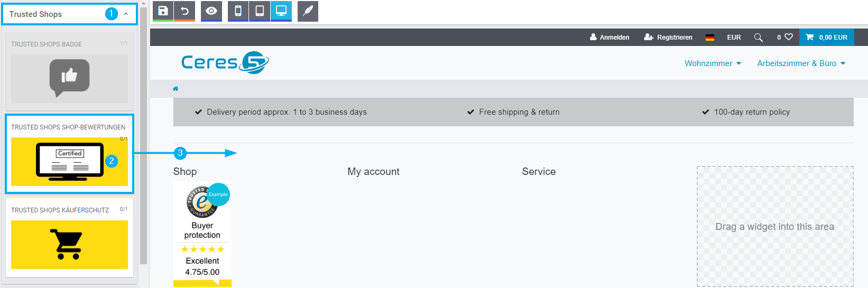Screen dimensions: 868x288
Task: Click Anmelden in the shop header
Action: pos(610,38)
